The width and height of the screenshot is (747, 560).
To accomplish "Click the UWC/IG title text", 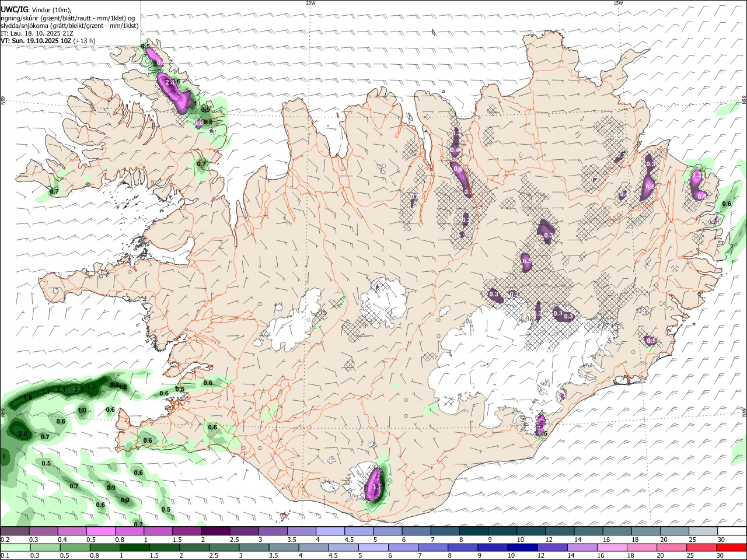I will coord(14,10).
